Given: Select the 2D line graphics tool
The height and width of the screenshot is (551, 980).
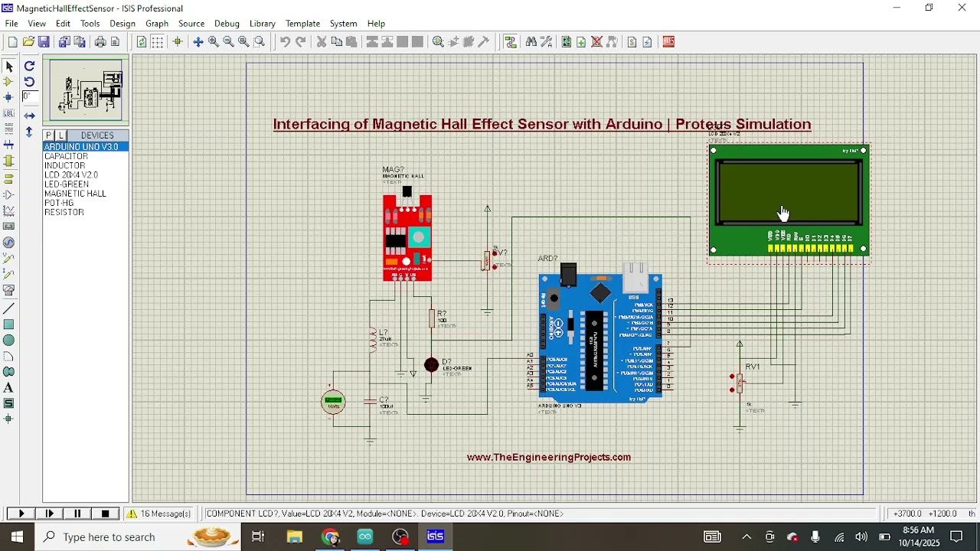Looking at the screenshot, I should pos(9,308).
